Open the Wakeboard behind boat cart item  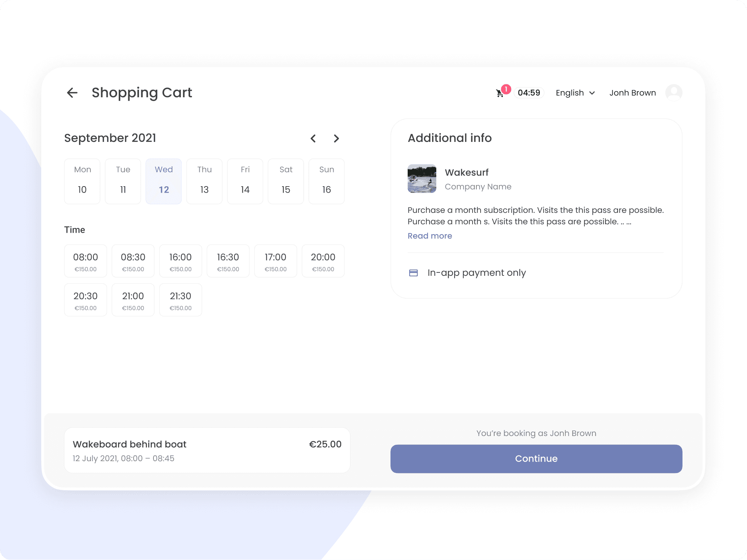[207, 451]
